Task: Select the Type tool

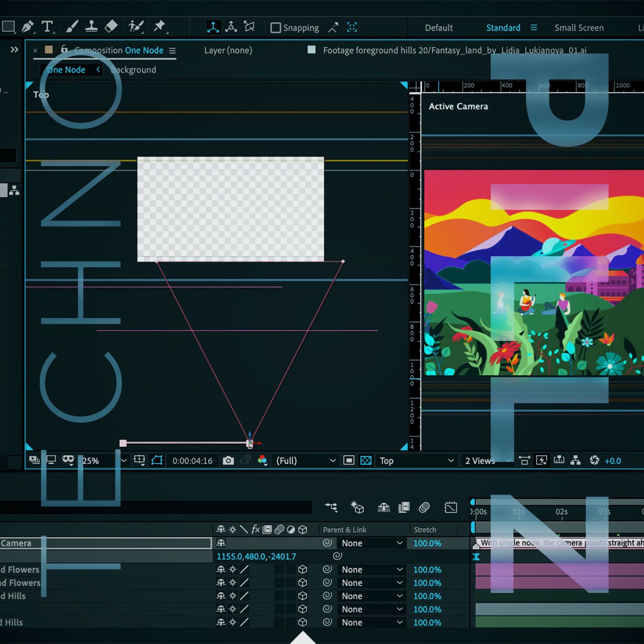Action: [47, 27]
